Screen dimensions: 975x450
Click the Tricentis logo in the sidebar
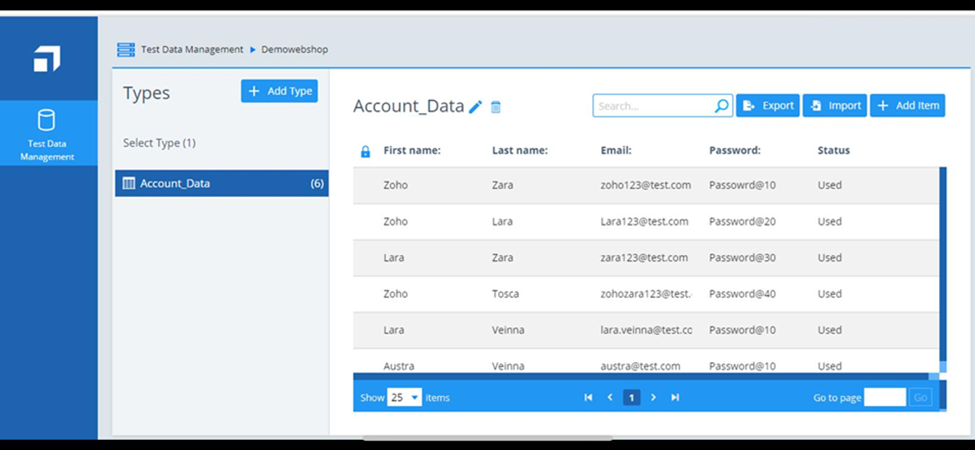(47, 60)
